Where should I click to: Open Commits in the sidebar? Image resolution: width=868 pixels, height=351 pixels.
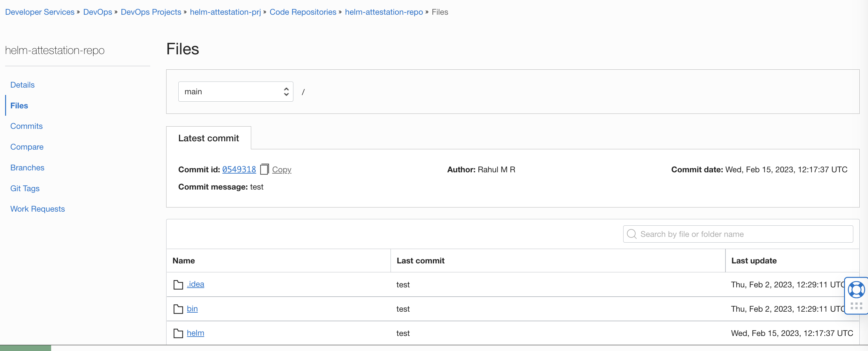(26, 126)
